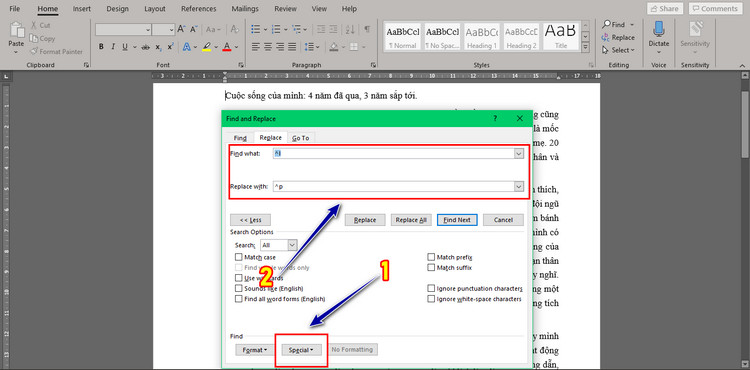Image resolution: width=750 pixels, height=370 pixels.
Task: Click the << Less button
Action: (251, 220)
